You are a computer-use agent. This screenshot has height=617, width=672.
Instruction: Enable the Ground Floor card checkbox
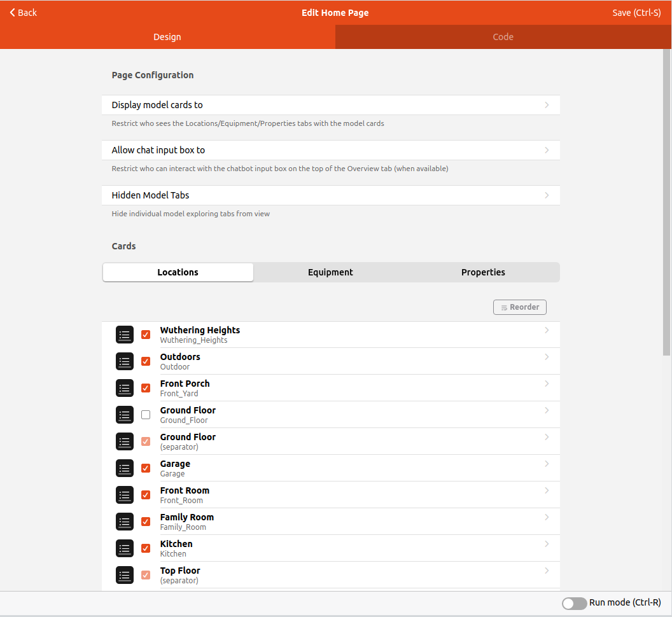pos(146,415)
